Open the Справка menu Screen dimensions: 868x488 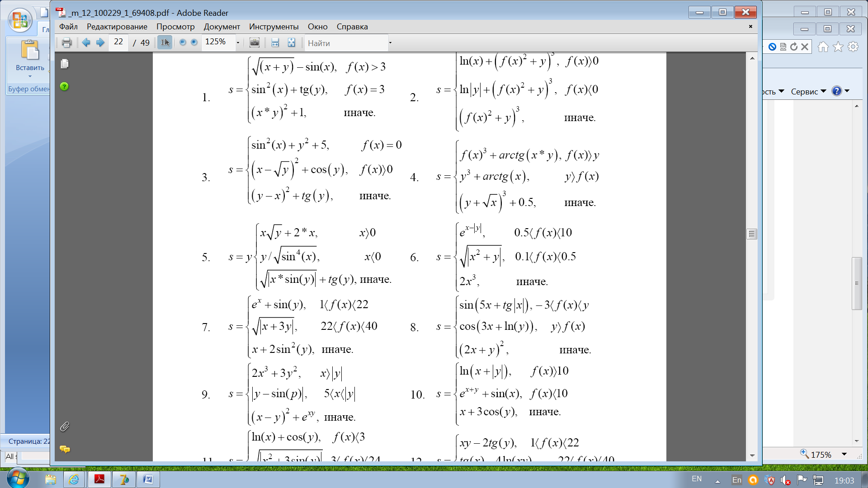point(352,27)
